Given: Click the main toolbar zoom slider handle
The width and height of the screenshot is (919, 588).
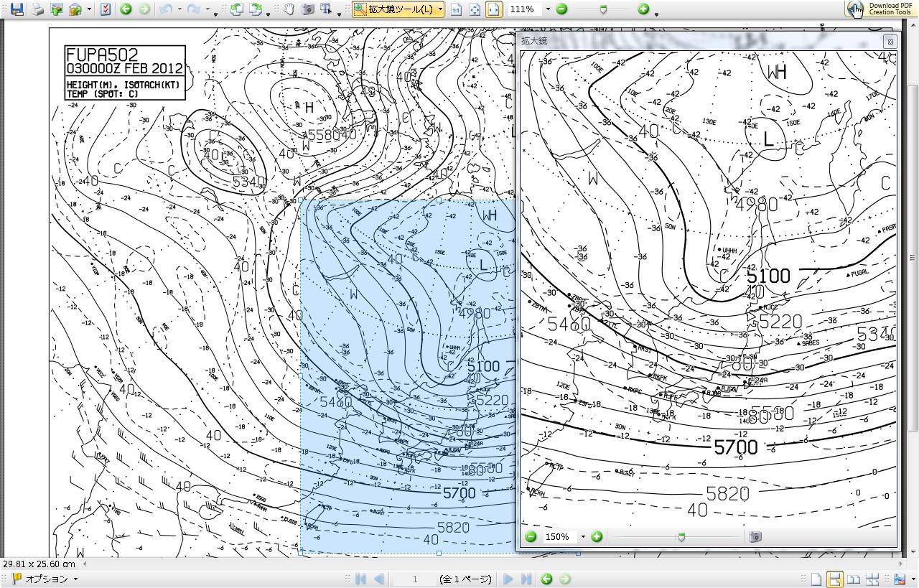Looking at the screenshot, I should tap(603, 9).
